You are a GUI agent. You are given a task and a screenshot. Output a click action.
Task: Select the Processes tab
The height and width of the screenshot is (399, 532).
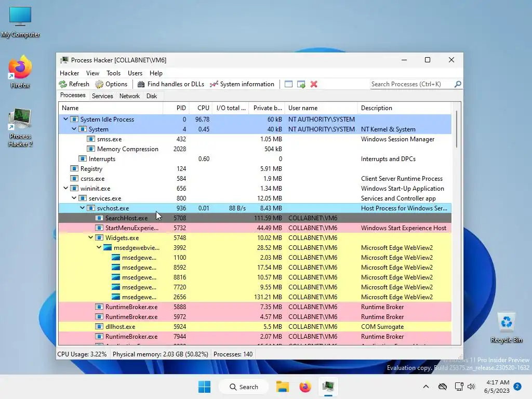point(73,96)
